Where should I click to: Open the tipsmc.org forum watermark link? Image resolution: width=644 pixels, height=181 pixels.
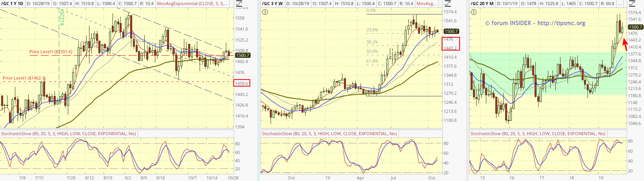click(x=535, y=23)
